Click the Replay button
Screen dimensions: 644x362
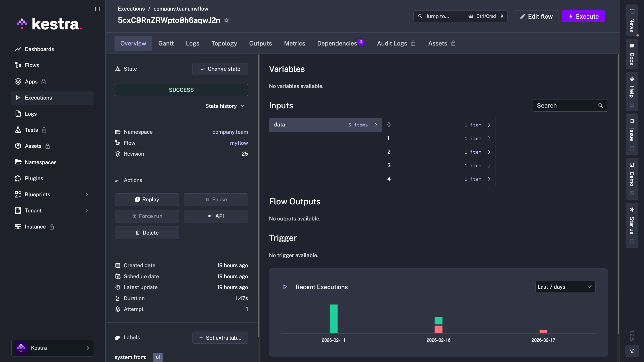[x=147, y=200]
